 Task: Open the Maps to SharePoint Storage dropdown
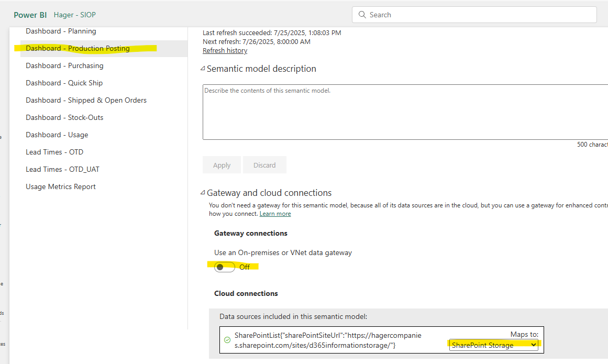click(x=494, y=345)
